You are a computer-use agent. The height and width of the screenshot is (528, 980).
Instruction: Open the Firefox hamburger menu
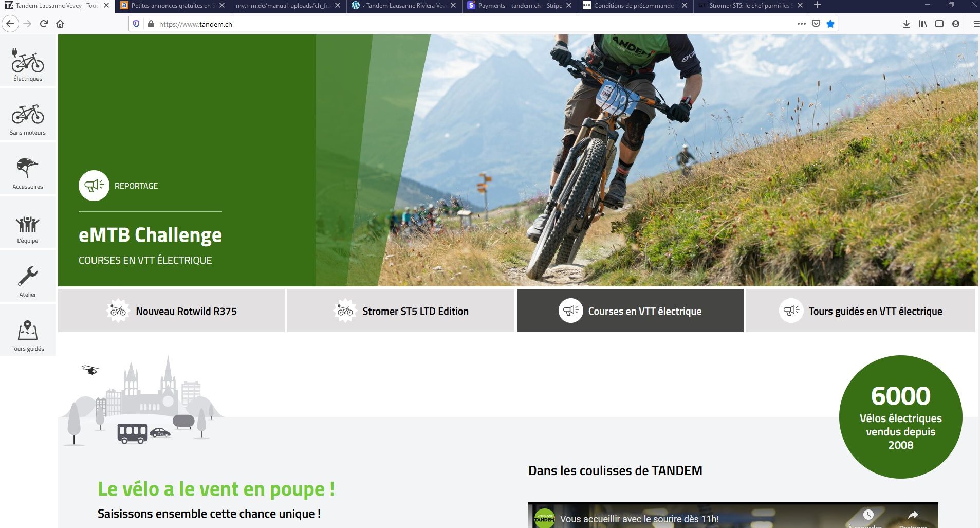(976, 24)
